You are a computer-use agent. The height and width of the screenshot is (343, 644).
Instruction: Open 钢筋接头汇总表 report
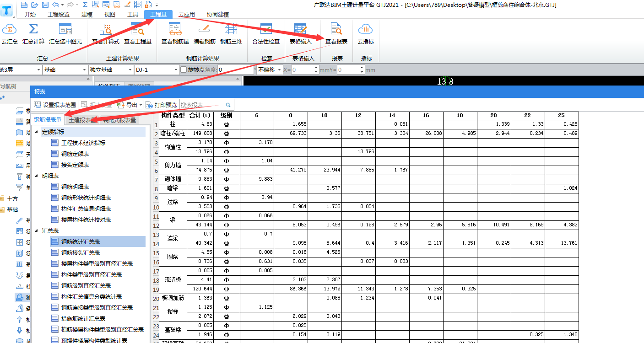81,252
